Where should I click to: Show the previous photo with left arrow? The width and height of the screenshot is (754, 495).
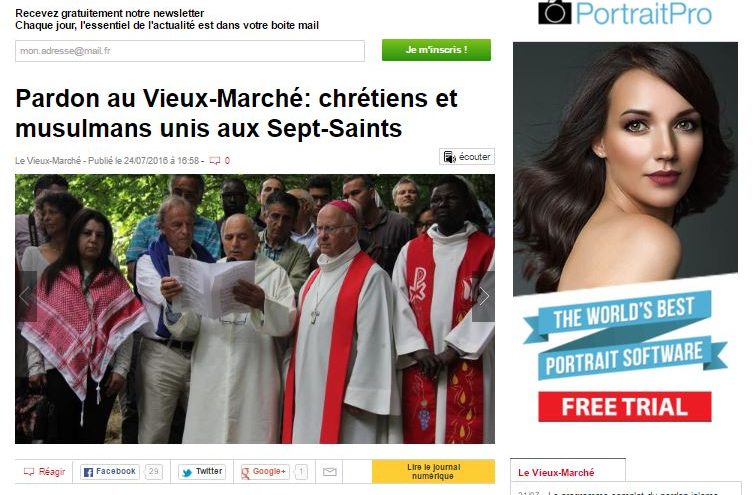[26, 296]
